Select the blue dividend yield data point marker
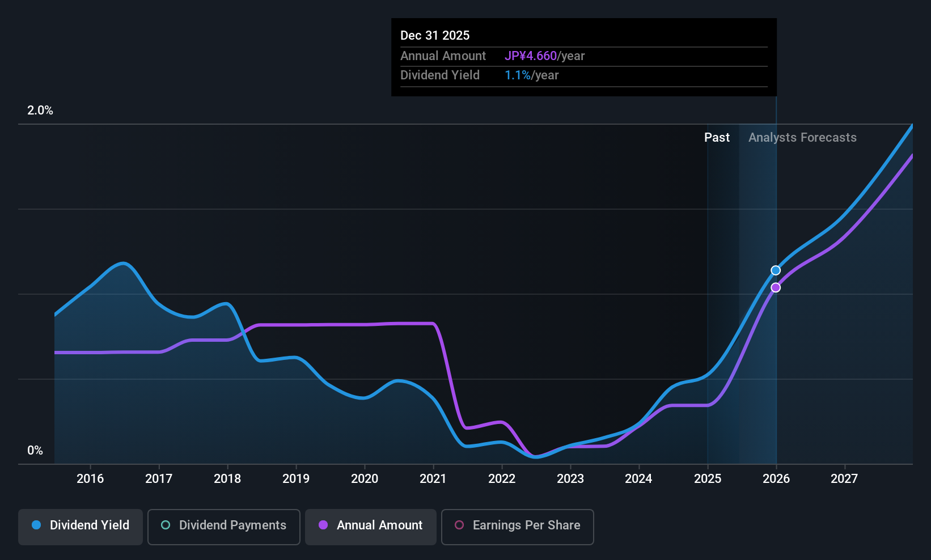Screen dimensions: 931x560 (776, 270)
